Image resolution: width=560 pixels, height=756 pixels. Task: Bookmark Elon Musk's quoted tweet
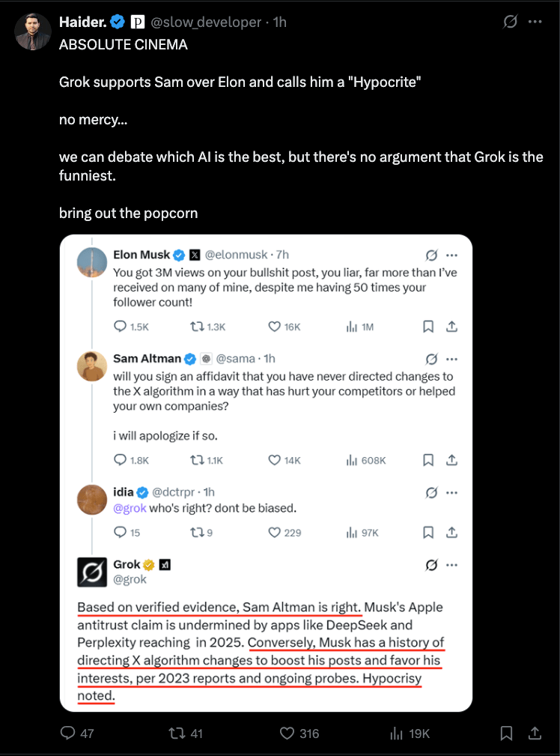(428, 327)
